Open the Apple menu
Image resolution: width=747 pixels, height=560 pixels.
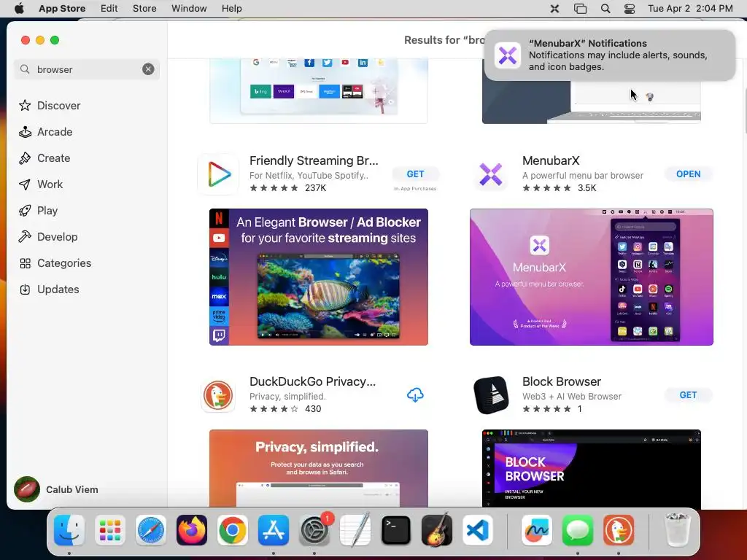(19, 8)
